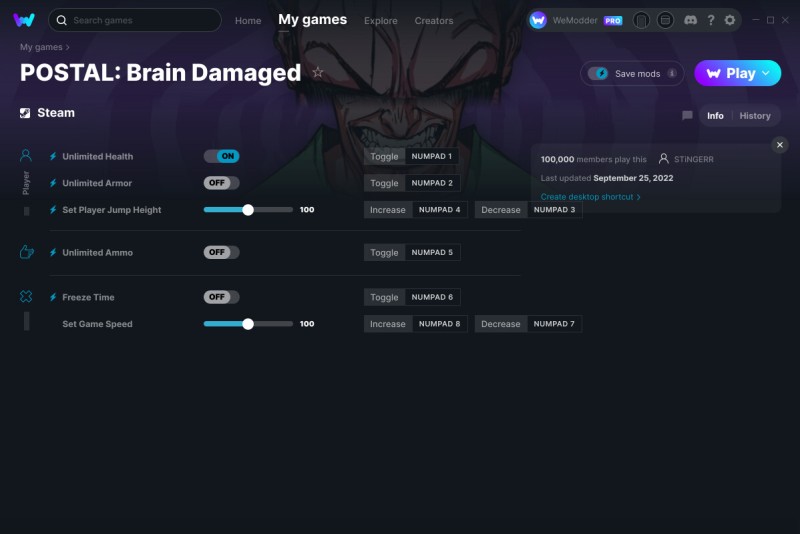This screenshot has height=534, width=800.
Task: Click Toggle hotkey NUMPAD 6 for Freeze Time
Action: point(412,297)
